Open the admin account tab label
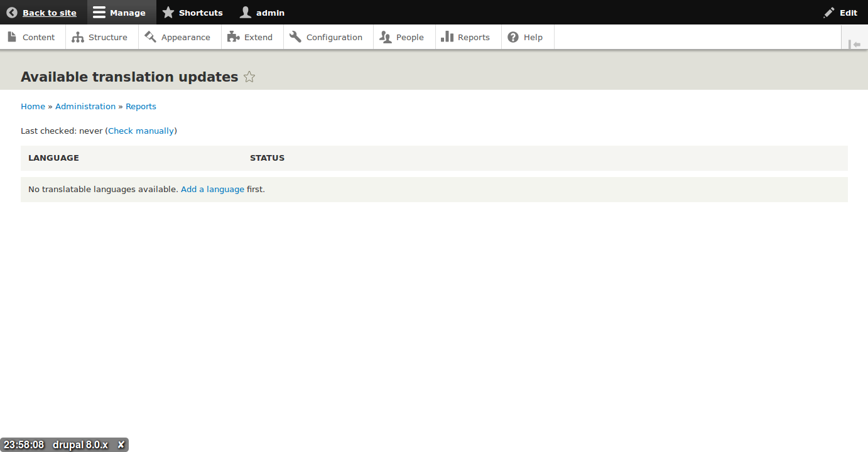The width and height of the screenshot is (868, 452). click(270, 13)
